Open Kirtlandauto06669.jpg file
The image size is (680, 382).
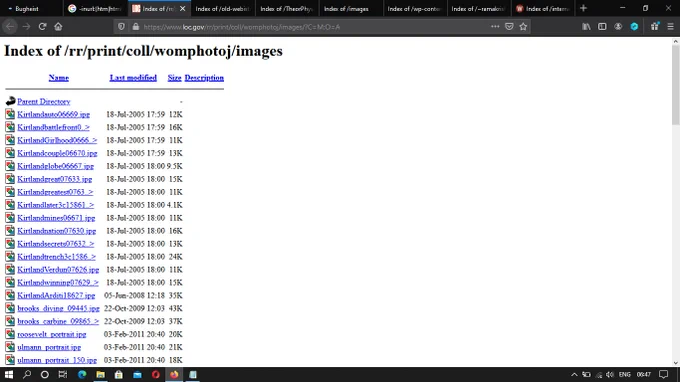(53, 114)
